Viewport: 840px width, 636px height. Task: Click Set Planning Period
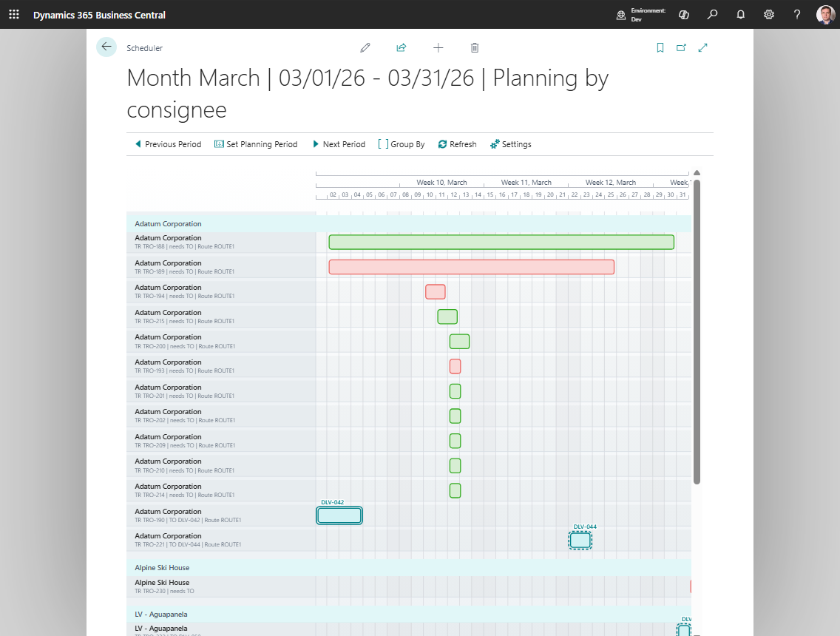(256, 144)
